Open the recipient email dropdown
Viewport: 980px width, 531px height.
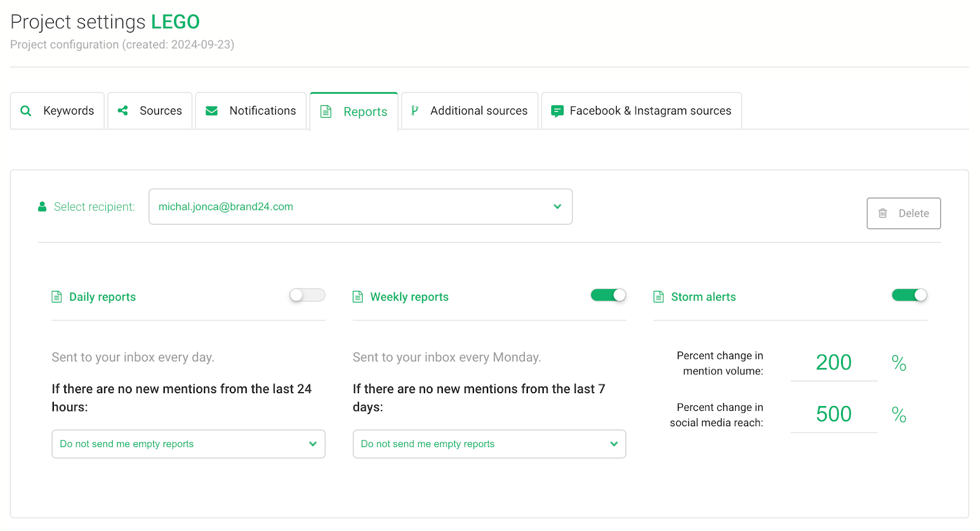tap(361, 207)
